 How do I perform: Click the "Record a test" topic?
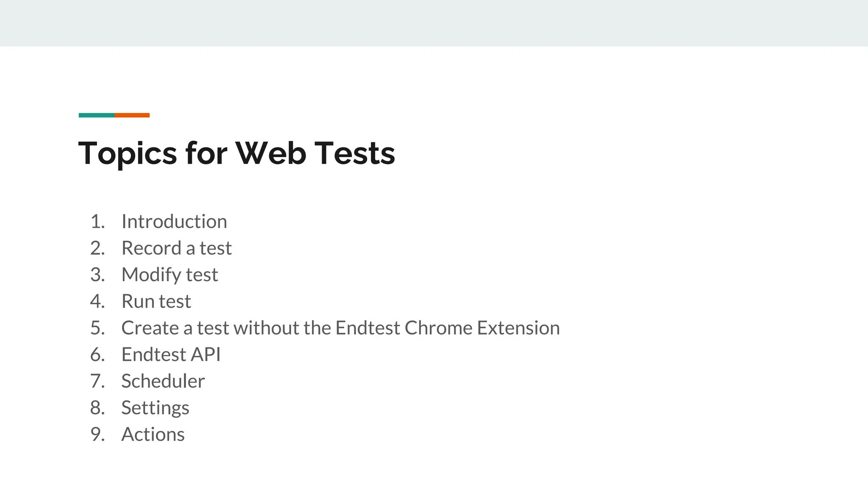(176, 248)
